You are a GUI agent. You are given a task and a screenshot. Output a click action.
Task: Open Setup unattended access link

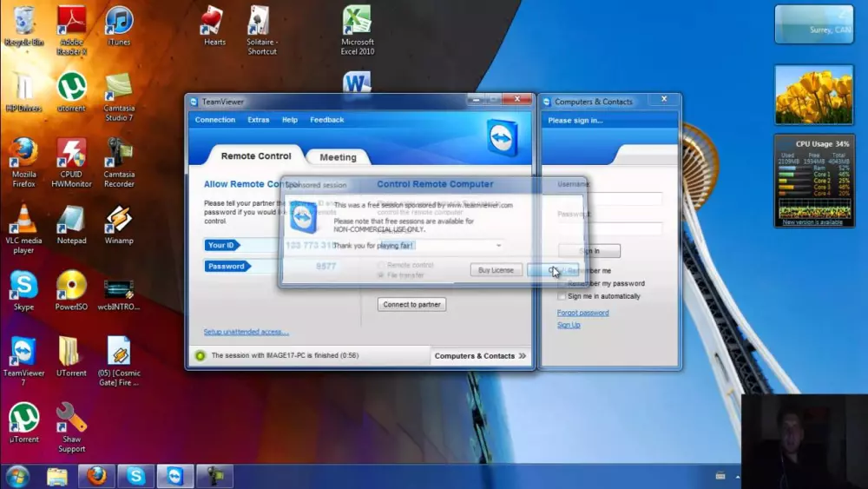coord(246,332)
